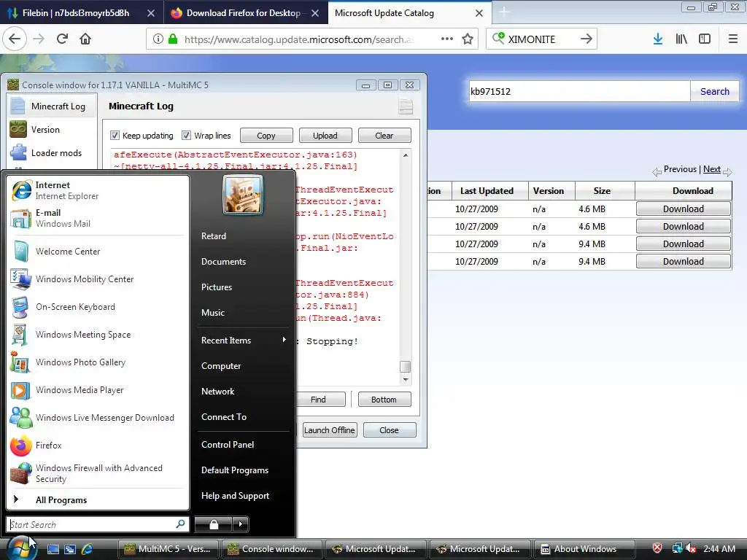Click Search button on Update Catalog

(715, 91)
